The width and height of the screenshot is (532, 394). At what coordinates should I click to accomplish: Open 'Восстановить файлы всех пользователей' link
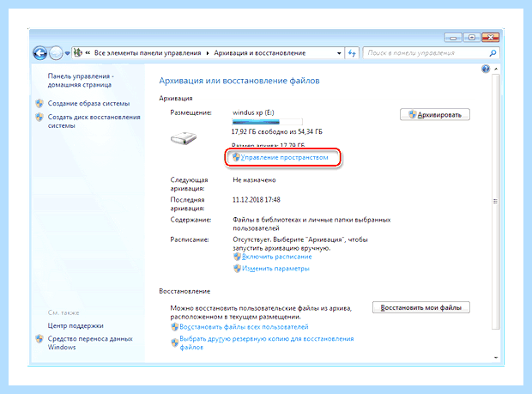(x=244, y=327)
